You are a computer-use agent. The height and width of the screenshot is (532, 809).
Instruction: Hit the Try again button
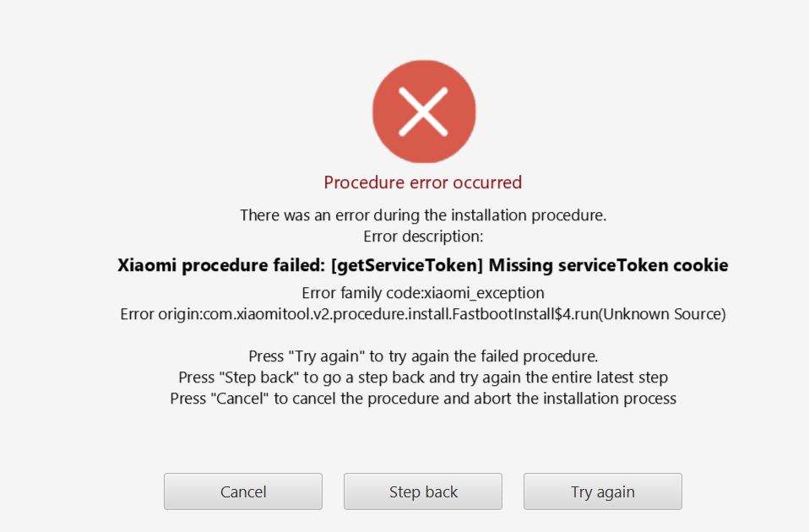coord(602,491)
